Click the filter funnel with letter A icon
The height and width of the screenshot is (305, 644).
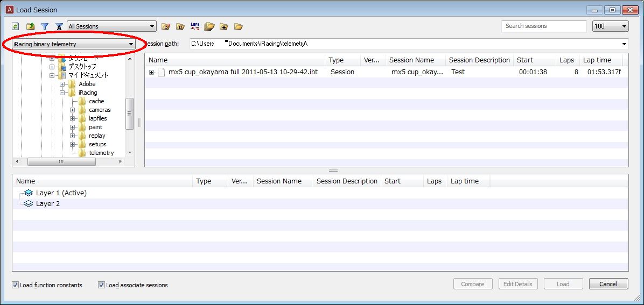59,27
